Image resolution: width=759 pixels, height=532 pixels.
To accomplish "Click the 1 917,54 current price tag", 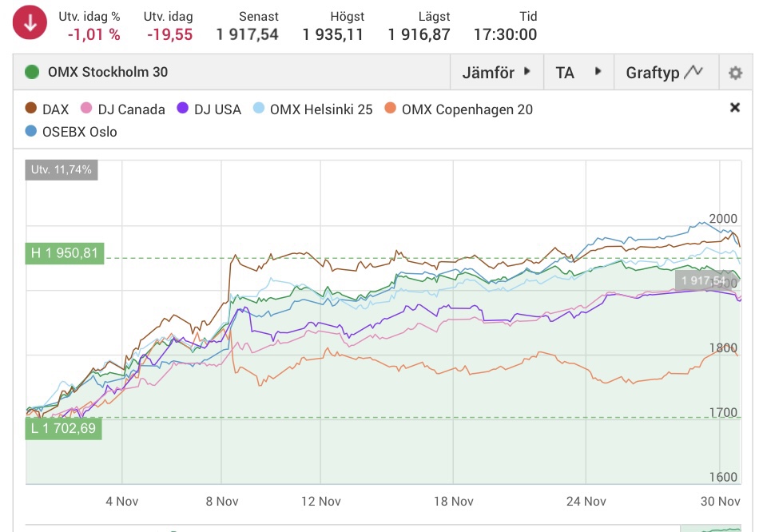I will point(703,281).
